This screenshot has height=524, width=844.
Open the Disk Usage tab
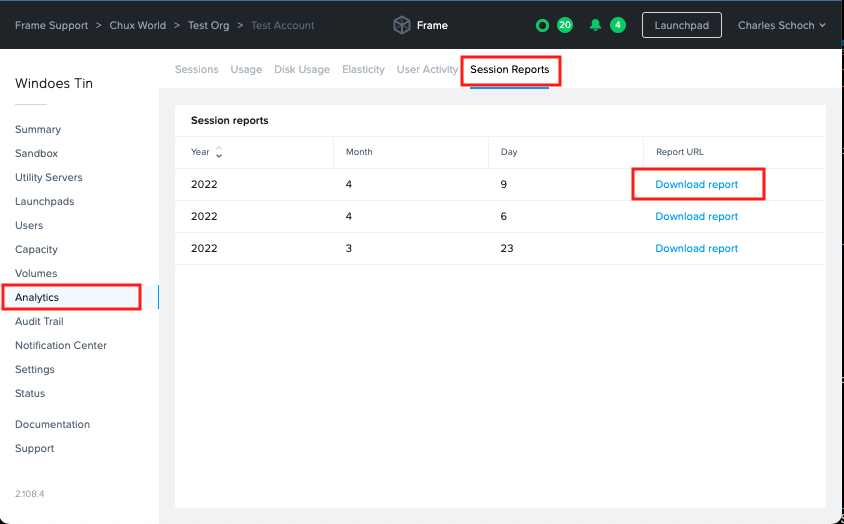pyautogui.click(x=302, y=69)
